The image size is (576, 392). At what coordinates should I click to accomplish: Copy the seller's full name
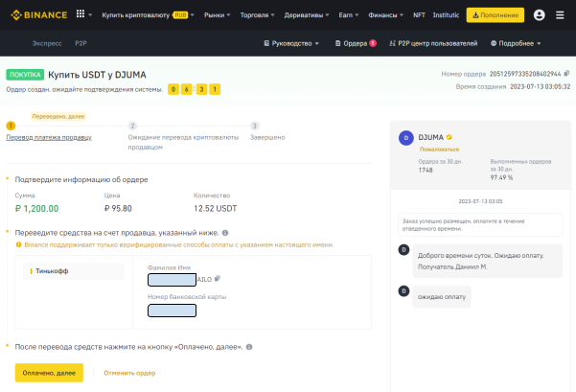pos(216,280)
